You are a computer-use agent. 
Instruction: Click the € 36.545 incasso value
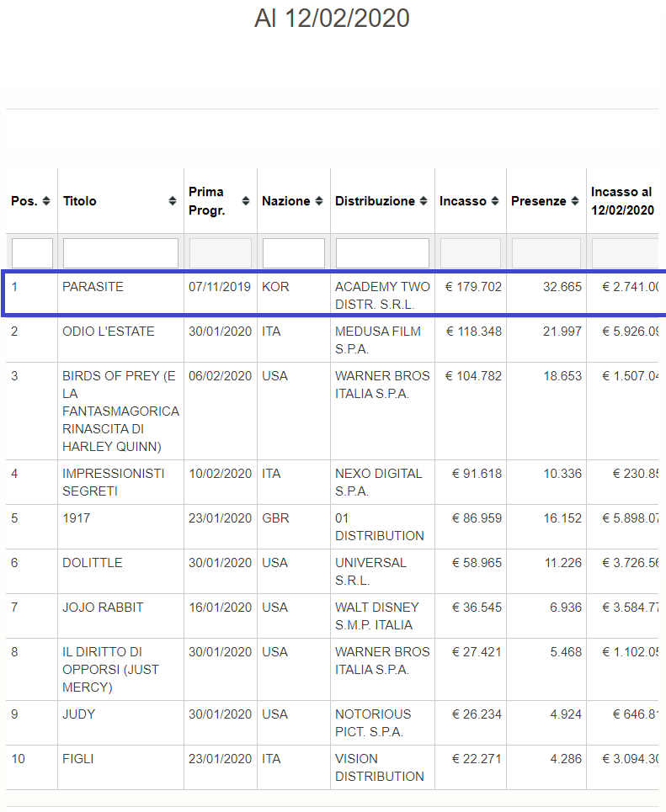(x=477, y=608)
